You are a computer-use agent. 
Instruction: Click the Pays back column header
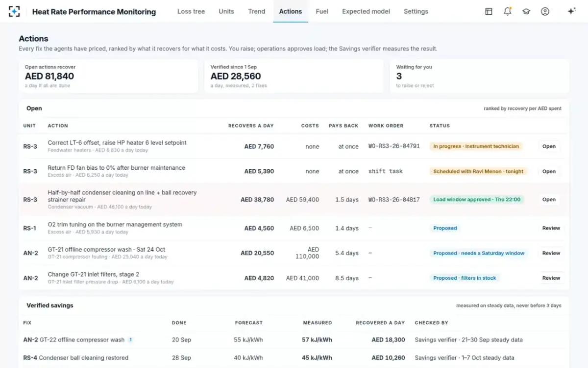coord(343,126)
